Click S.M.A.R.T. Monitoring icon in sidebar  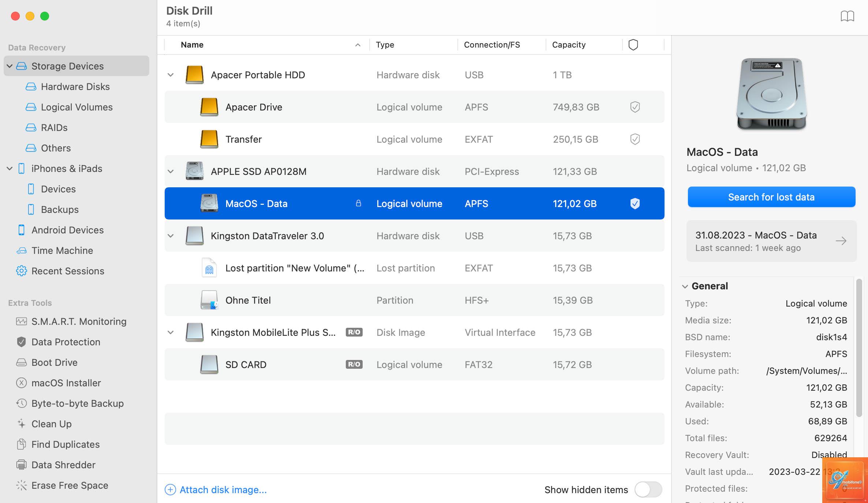[x=21, y=322]
